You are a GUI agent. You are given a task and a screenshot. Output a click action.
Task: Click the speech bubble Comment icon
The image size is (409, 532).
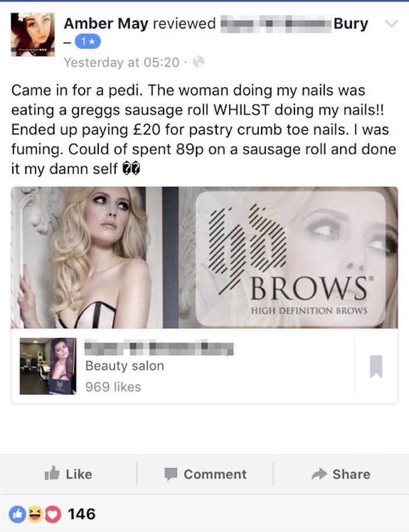(171, 474)
